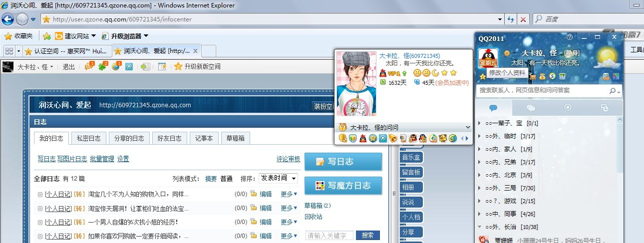The height and width of the screenshot is (243, 644).
Task: Click the yellow shield icon on profile card
Action: pyautogui.click(x=342, y=138)
